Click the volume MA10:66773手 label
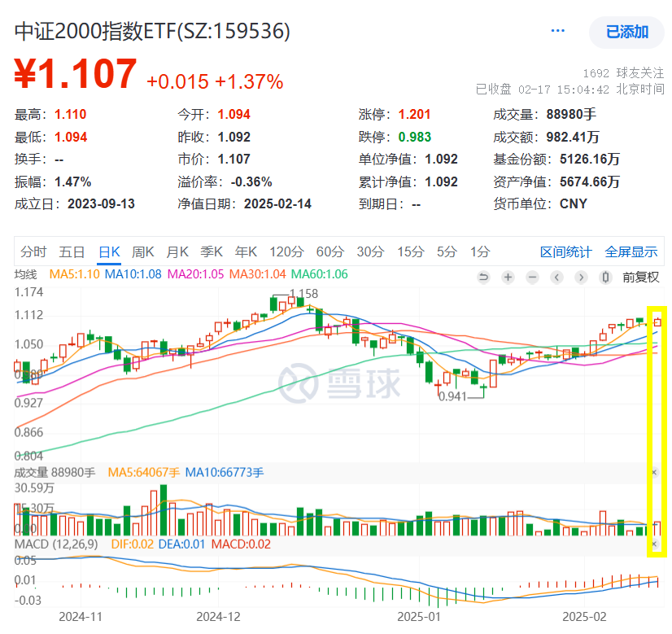 (x=225, y=472)
